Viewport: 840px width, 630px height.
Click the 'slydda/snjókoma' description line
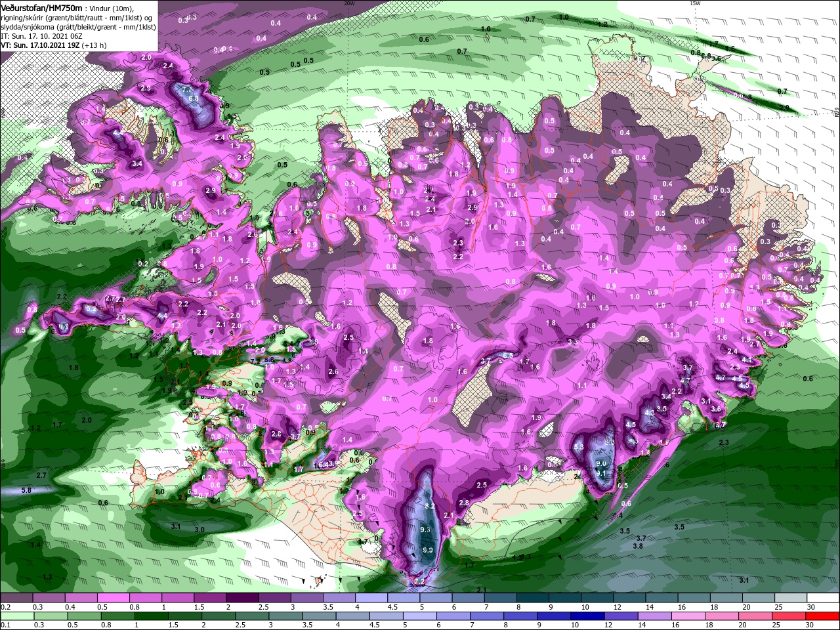point(78,26)
